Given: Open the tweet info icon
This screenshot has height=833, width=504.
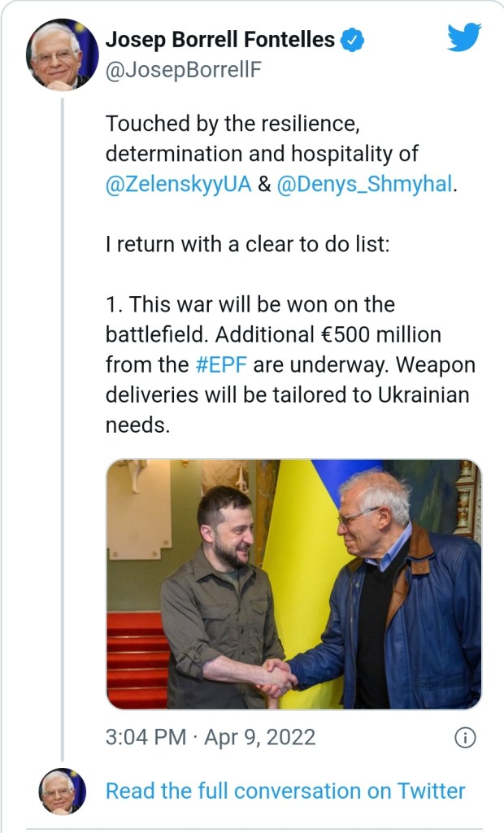Looking at the screenshot, I should tap(464, 738).
